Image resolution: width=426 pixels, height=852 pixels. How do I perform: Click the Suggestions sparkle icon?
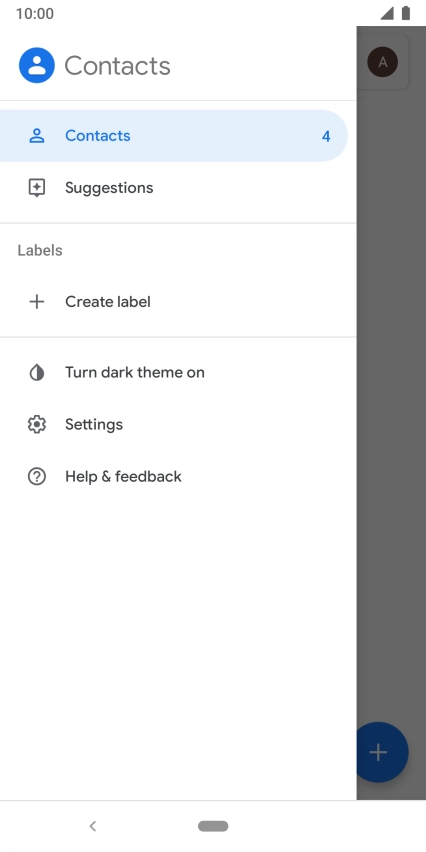pyautogui.click(x=36, y=188)
